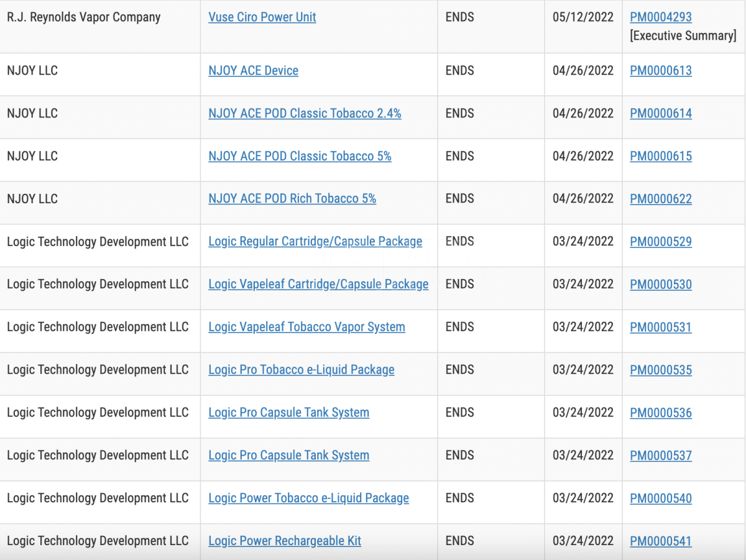The image size is (746, 560).
Task: Click "04/26/2022" in the NJOY ACE Device row
Action: (x=583, y=71)
